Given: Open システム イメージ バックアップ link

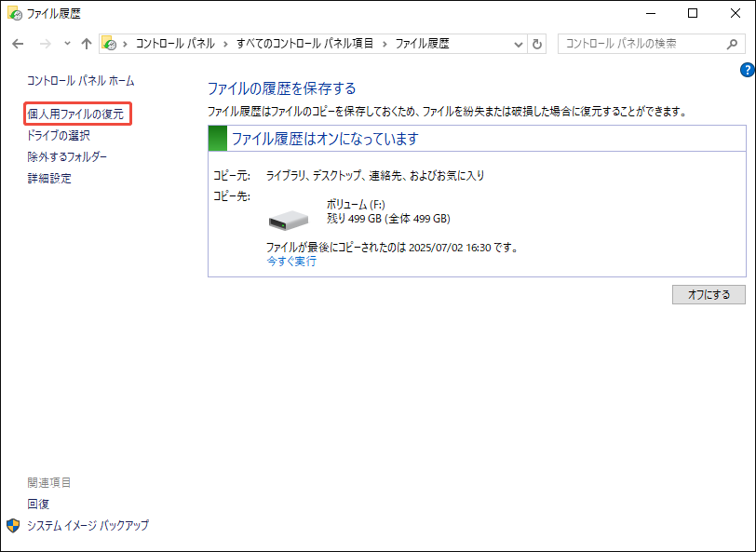Looking at the screenshot, I should [88, 526].
